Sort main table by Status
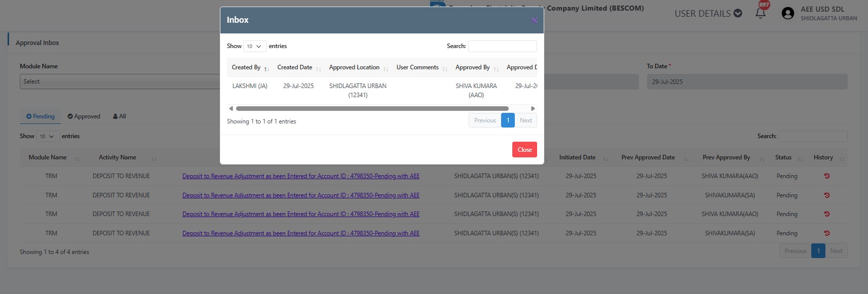 pyautogui.click(x=787, y=157)
